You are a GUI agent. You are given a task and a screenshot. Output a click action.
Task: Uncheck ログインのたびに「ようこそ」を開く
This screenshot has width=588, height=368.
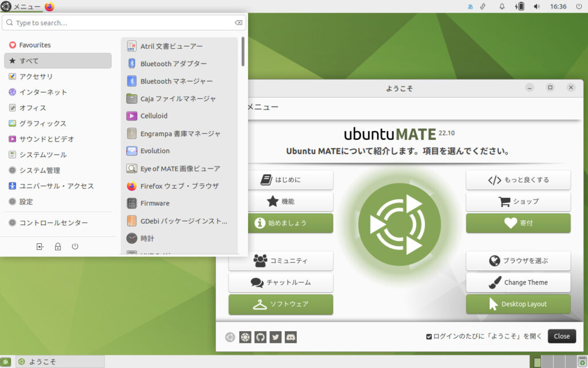[x=428, y=336]
